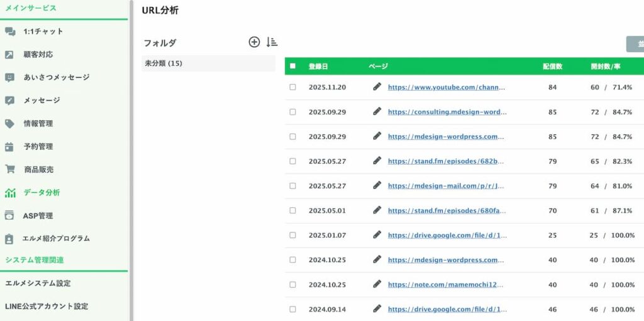Click pencil edit icon for YouTube URL row
This screenshot has width=644, height=321.
(x=377, y=87)
